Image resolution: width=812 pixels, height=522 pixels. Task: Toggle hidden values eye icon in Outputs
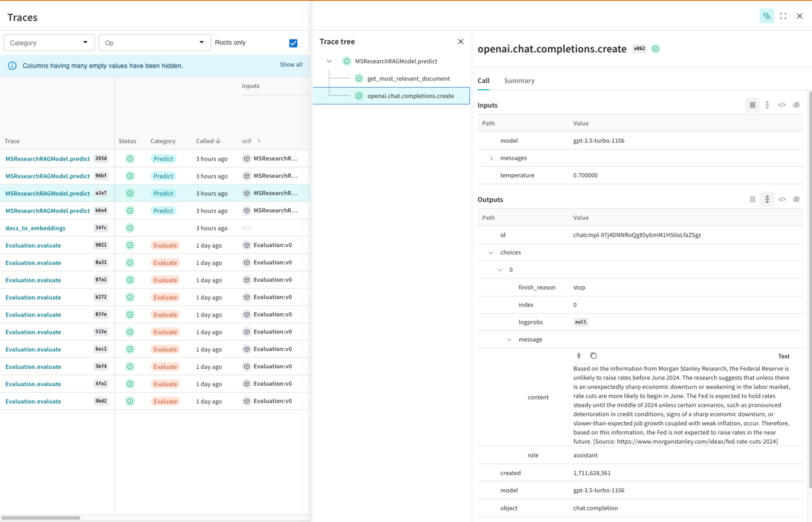coord(796,200)
